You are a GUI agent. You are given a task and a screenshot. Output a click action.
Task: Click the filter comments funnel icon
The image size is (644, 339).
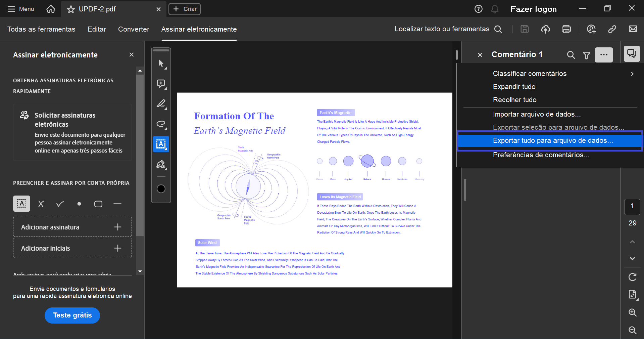586,55
